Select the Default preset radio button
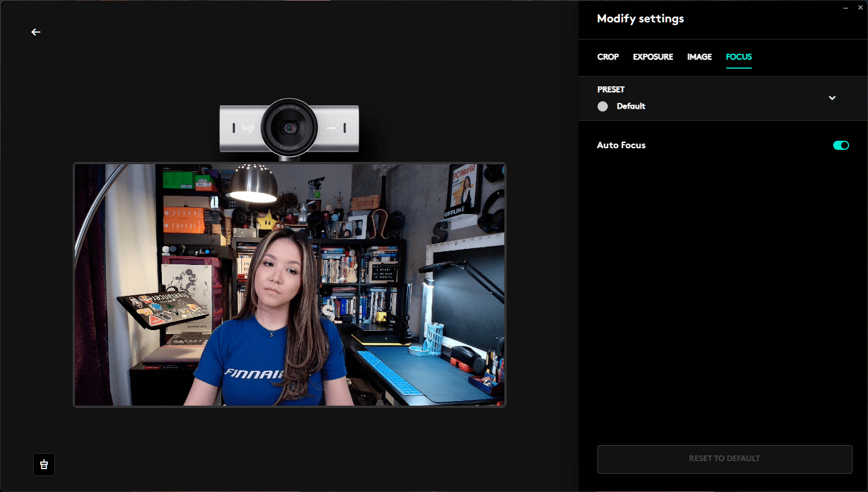The image size is (868, 492). [603, 106]
